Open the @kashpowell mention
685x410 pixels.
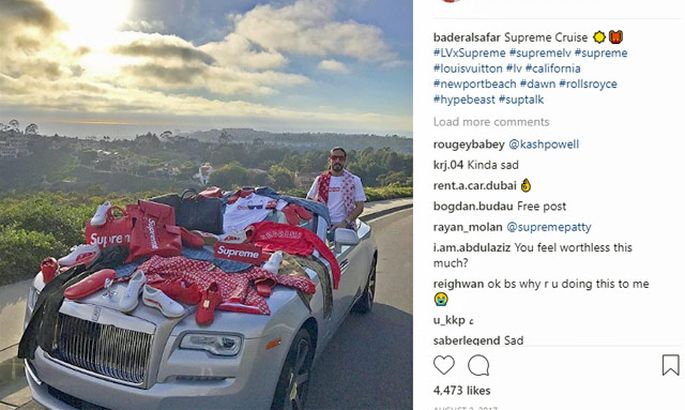(x=544, y=145)
